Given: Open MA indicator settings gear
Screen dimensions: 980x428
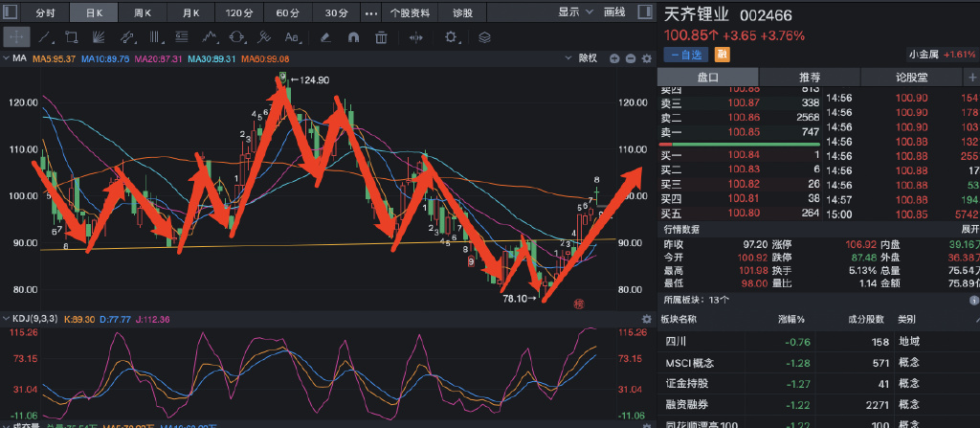Looking at the screenshot, I should (x=646, y=58).
